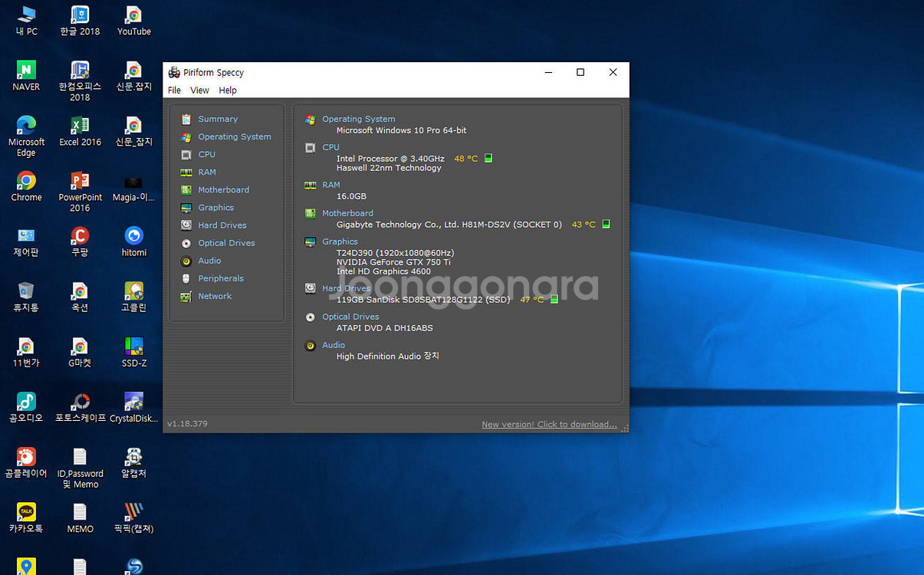Image resolution: width=924 pixels, height=575 pixels.
Task: Click the speaker icon beside Audio heading
Action: (x=310, y=346)
